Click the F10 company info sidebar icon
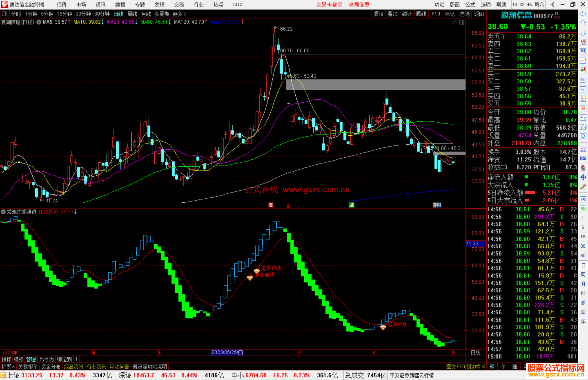The image size is (588, 380). coord(583,89)
